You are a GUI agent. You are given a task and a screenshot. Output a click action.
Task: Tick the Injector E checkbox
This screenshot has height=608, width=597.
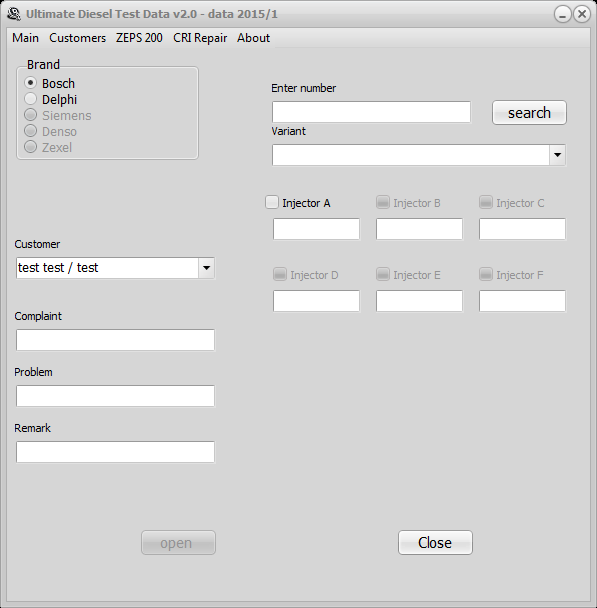(383, 274)
